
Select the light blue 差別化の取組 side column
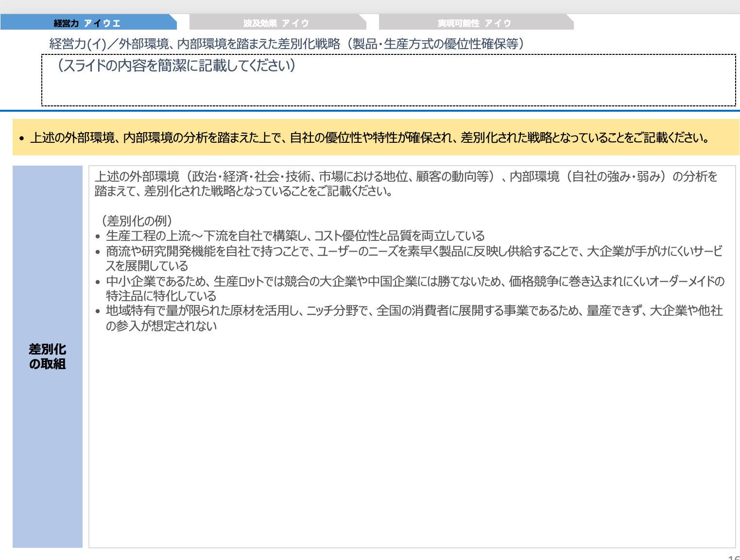(47, 356)
